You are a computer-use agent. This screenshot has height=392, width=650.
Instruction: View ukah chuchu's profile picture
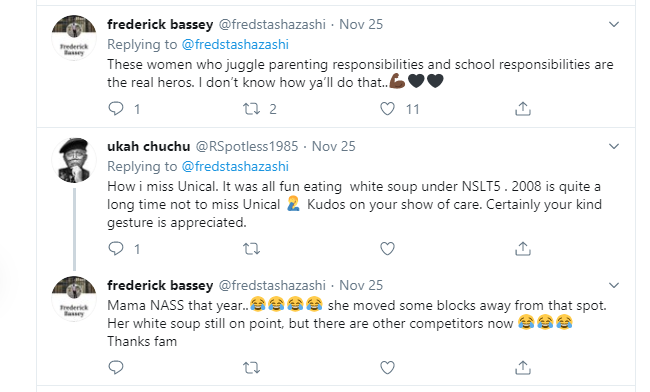74,160
